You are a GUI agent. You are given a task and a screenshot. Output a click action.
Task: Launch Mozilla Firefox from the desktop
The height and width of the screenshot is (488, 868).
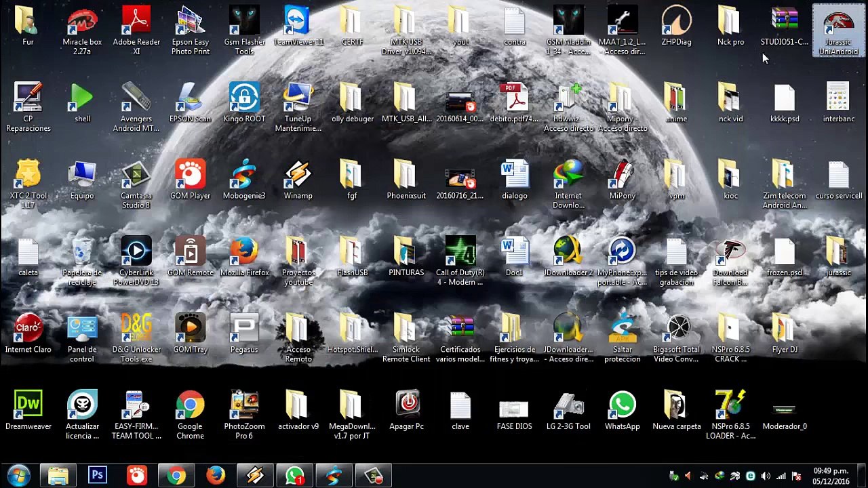244,256
